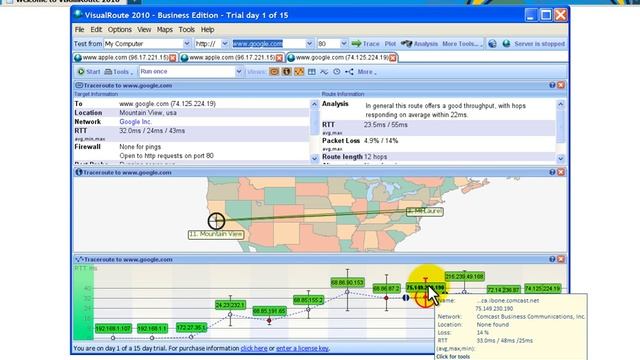The image size is (640, 360).
Task: Show the clock history view icon
Action: point(336,72)
